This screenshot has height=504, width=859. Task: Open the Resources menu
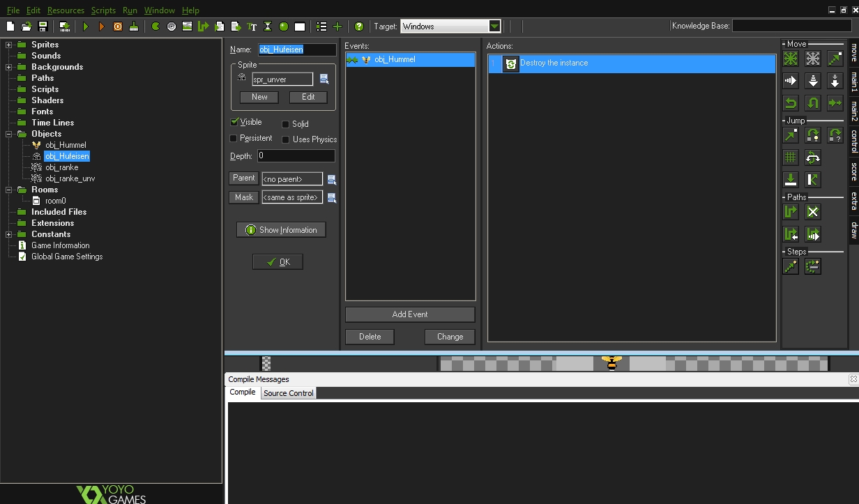point(66,10)
